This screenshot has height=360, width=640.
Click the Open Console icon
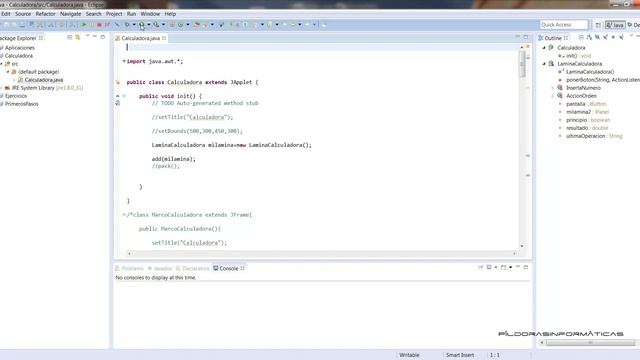[x=503, y=267]
